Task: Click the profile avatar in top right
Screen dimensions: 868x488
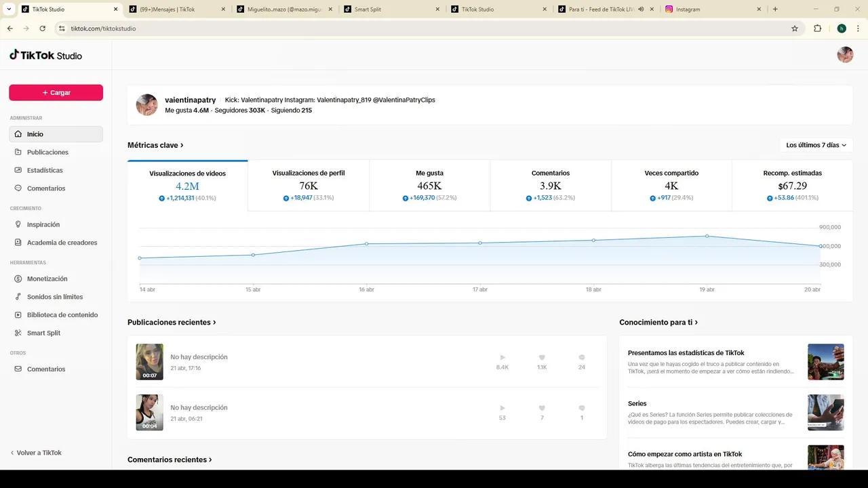Action: [845, 55]
